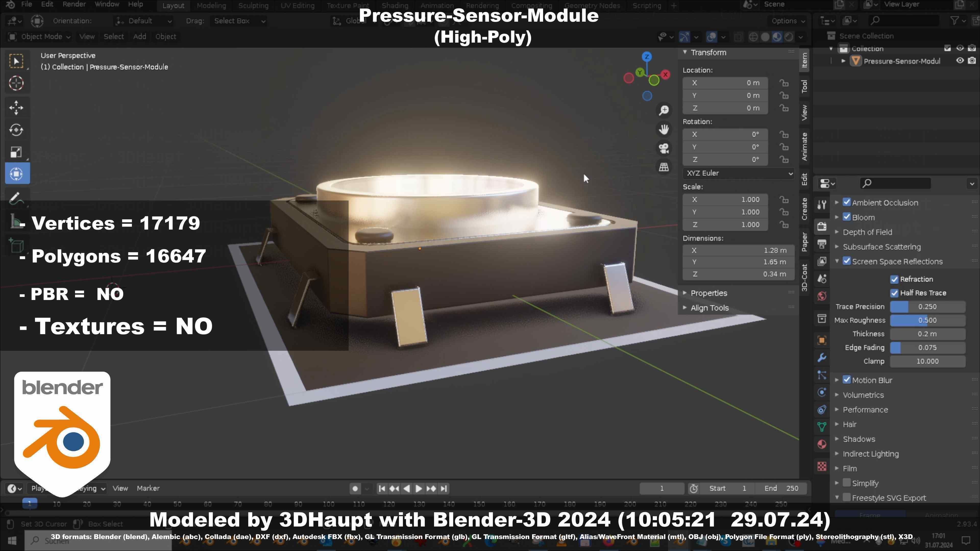Adjust the Trace Precision slider
980x551 pixels.
927,307
